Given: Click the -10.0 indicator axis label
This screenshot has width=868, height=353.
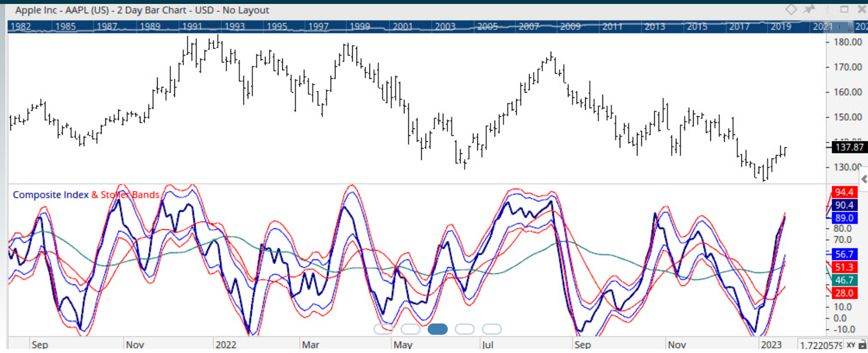Looking at the screenshot, I should pyautogui.click(x=844, y=329).
